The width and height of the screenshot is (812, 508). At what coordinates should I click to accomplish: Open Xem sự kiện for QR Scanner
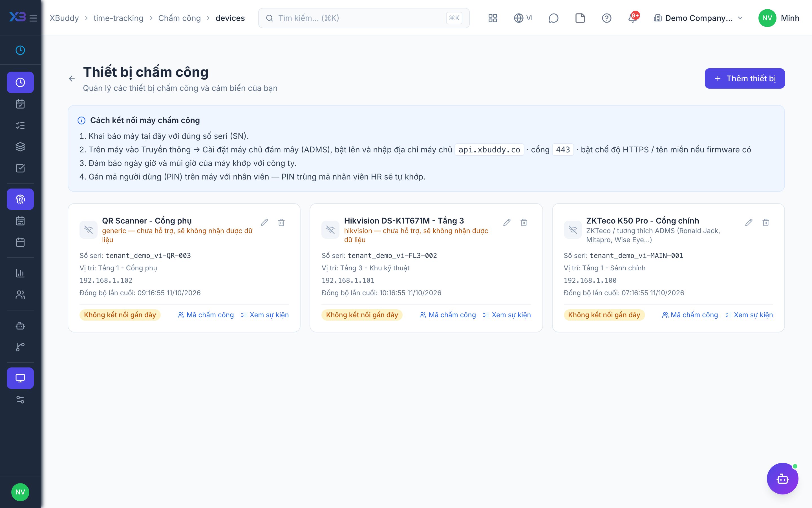(265, 315)
